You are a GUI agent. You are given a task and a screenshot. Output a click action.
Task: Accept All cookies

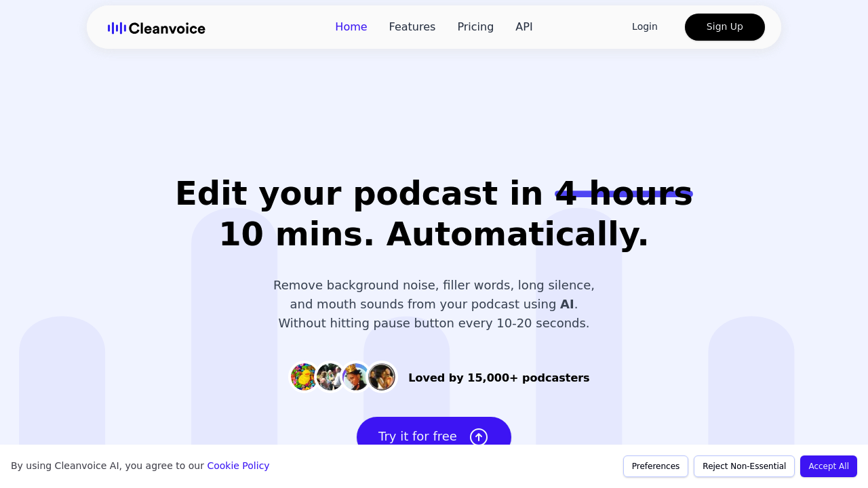point(828,466)
